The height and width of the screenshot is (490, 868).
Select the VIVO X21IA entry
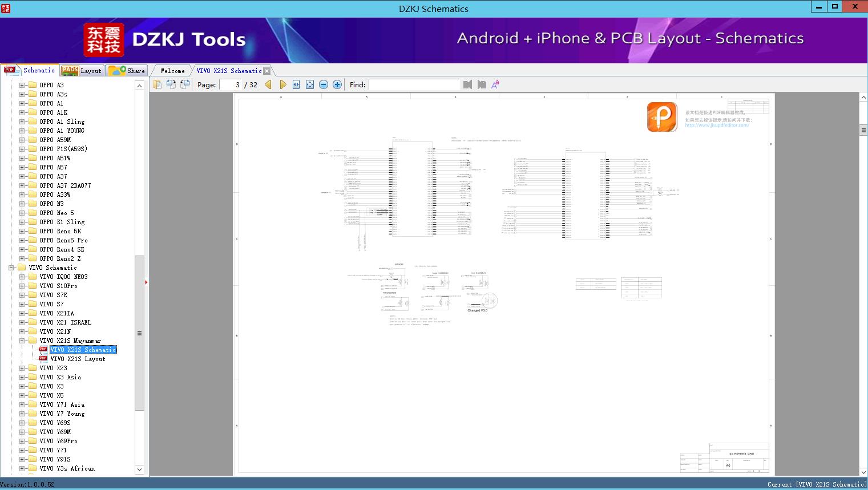pos(56,313)
